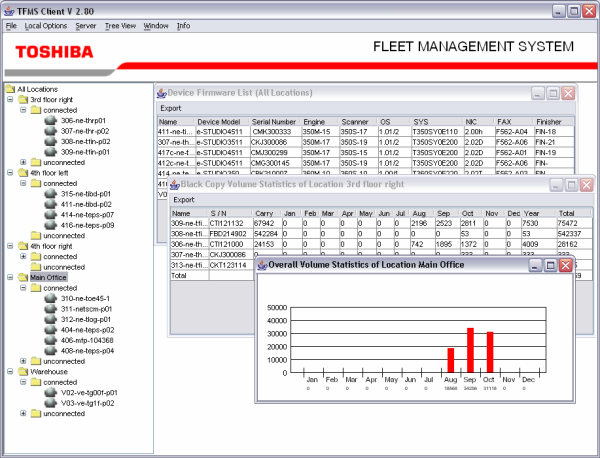The height and width of the screenshot is (458, 600).
Task: Expand connected folder under 4th floor right
Action: pyautogui.click(x=23, y=256)
